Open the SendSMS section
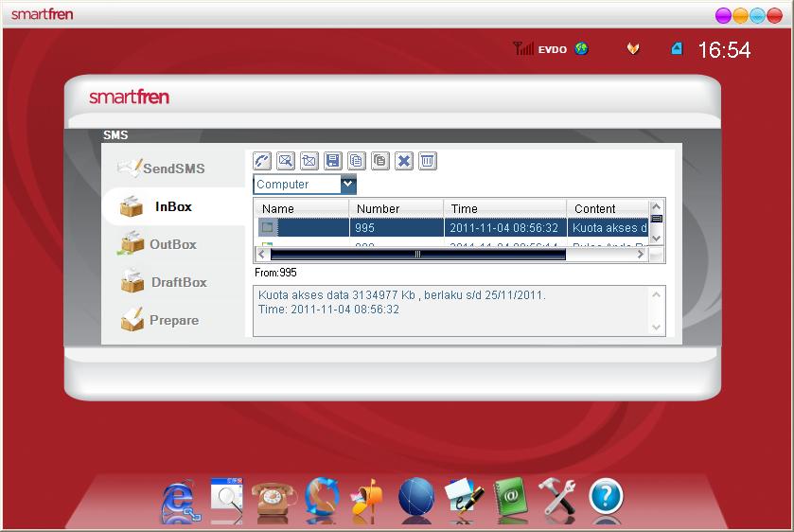Image resolution: width=794 pixels, height=532 pixels. [162, 168]
